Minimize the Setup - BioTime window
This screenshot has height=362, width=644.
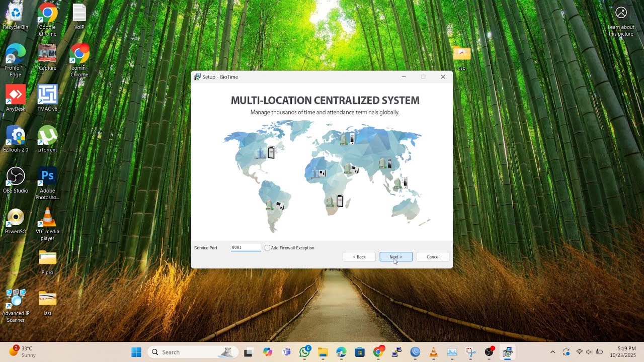point(404,77)
